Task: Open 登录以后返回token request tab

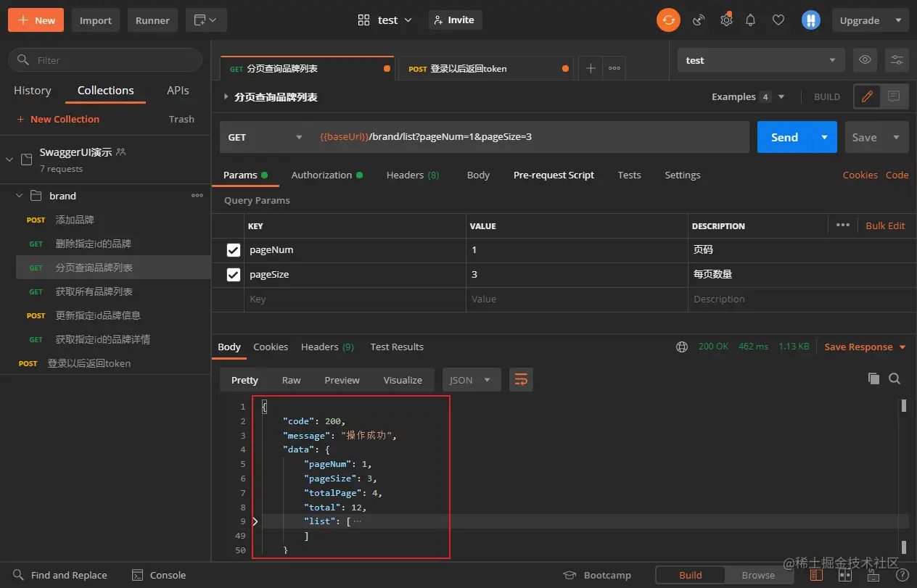Action: click(486, 68)
